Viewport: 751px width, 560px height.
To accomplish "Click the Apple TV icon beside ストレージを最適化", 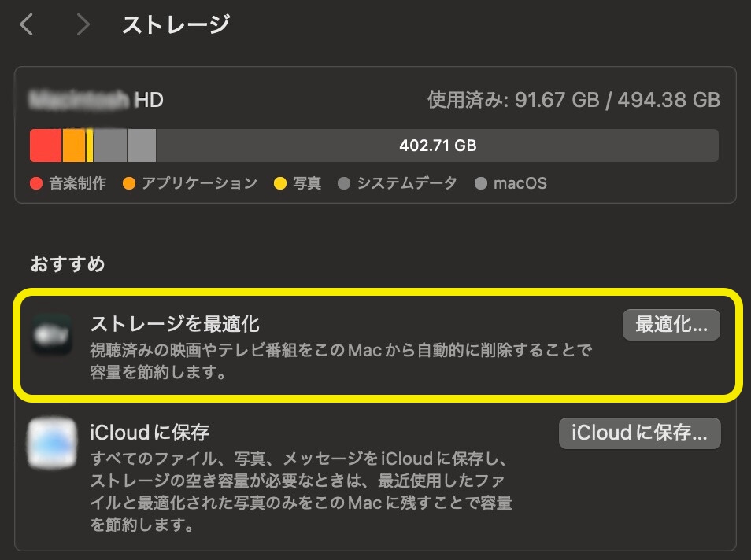I will pyautogui.click(x=52, y=336).
